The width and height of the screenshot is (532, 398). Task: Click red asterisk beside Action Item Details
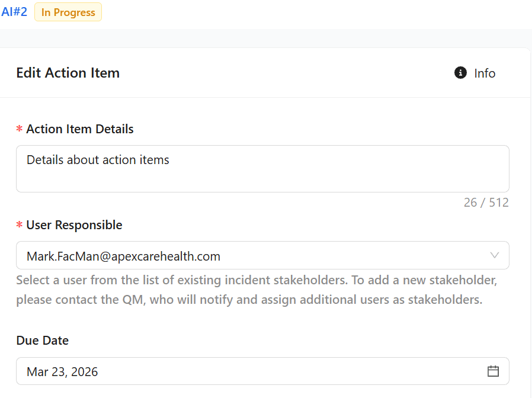tap(20, 130)
